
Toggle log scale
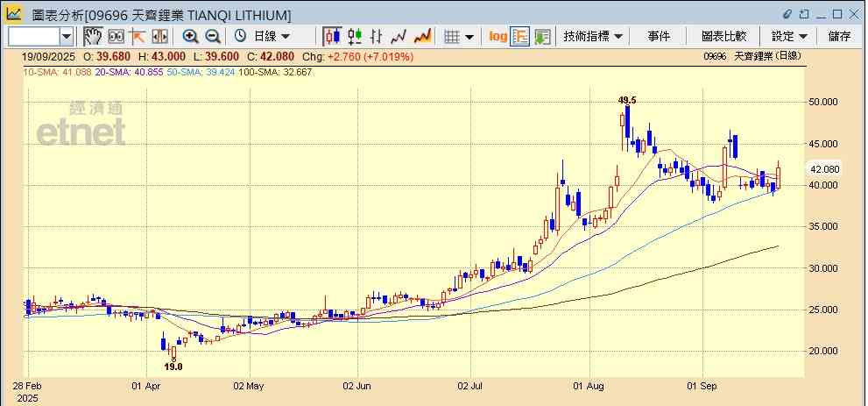[498, 37]
